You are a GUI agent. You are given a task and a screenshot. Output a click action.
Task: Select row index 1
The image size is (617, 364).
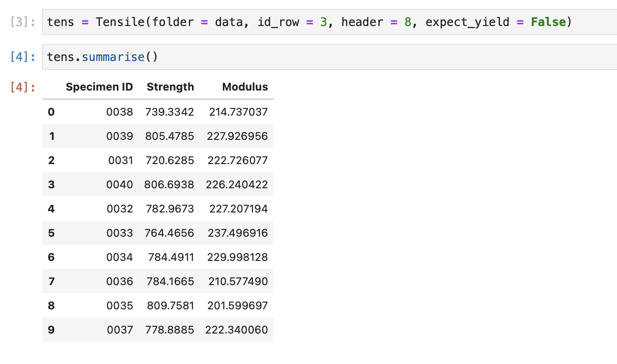point(52,136)
